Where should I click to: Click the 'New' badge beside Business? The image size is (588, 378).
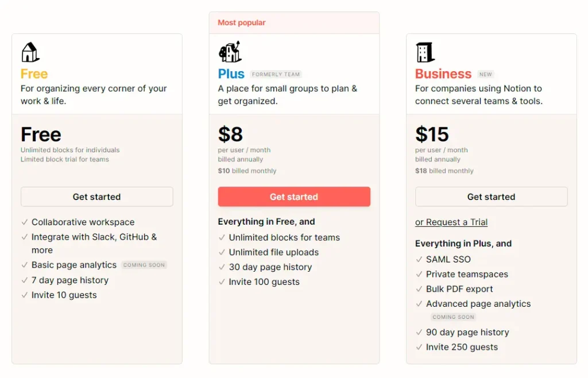tap(486, 75)
